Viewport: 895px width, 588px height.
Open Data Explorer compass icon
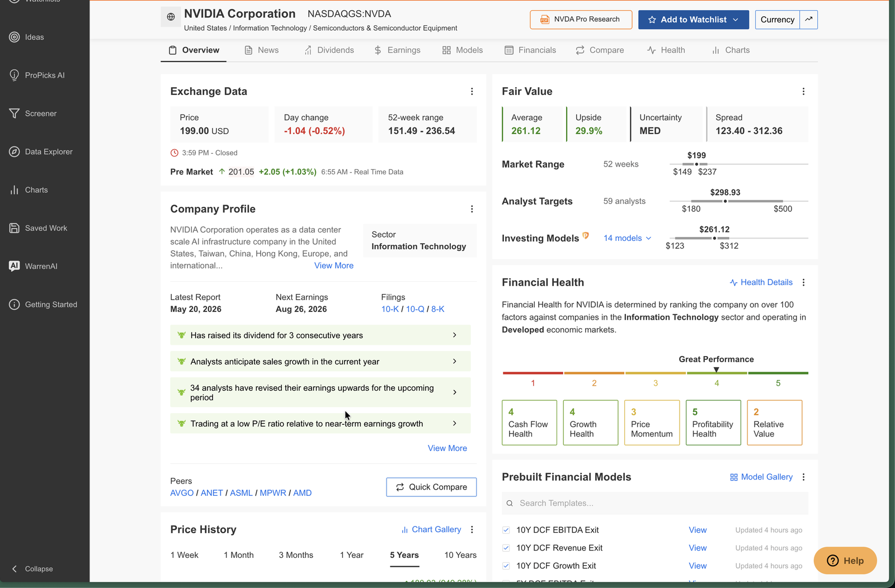[x=15, y=151]
